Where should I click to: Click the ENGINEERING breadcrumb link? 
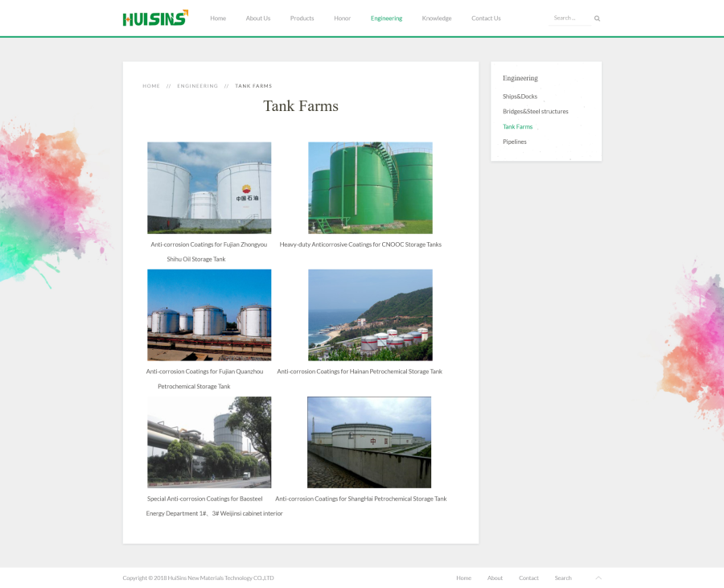coord(197,86)
